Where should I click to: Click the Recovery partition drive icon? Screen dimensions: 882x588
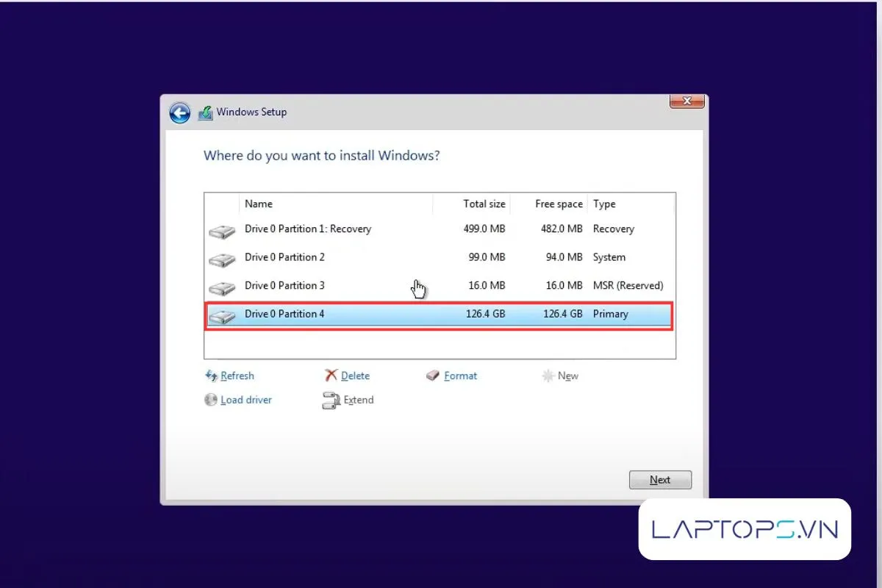pos(221,232)
